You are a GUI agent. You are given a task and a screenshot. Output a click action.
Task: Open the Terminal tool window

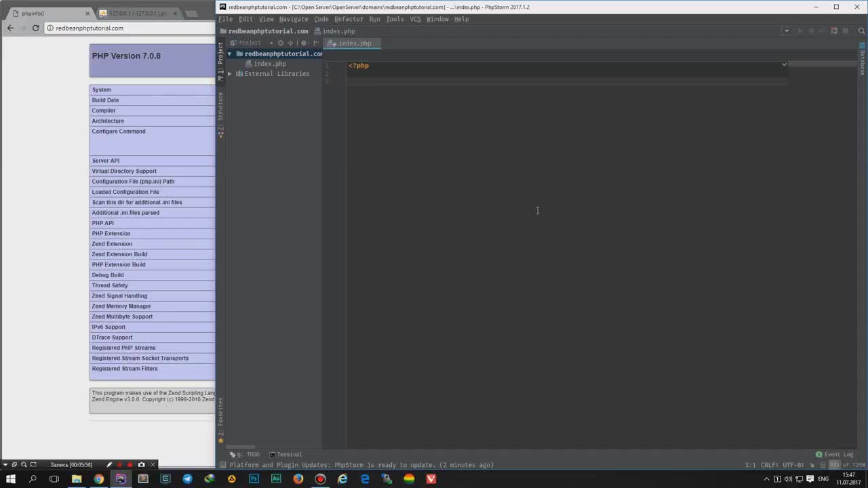click(x=285, y=455)
